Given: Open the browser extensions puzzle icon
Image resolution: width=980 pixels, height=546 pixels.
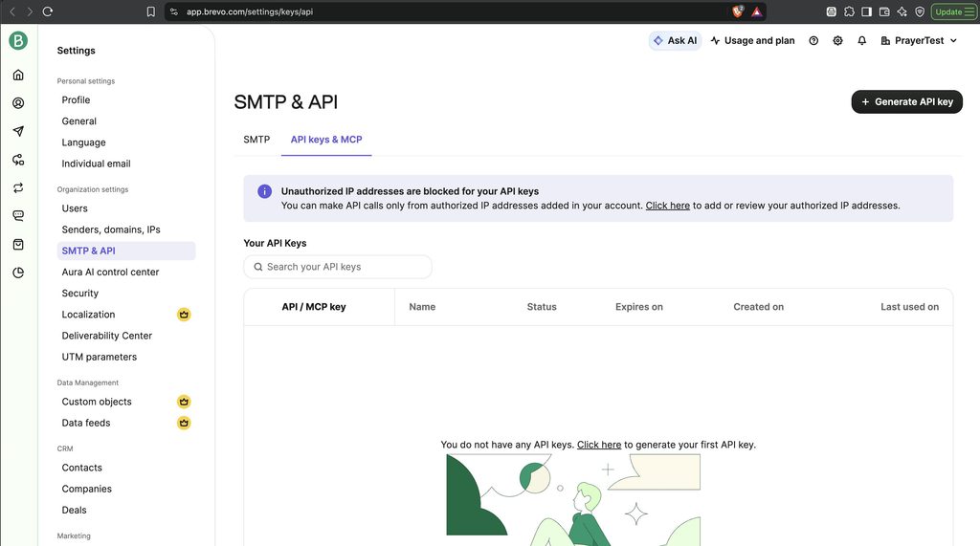Looking at the screenshot, I should point(849,11).
